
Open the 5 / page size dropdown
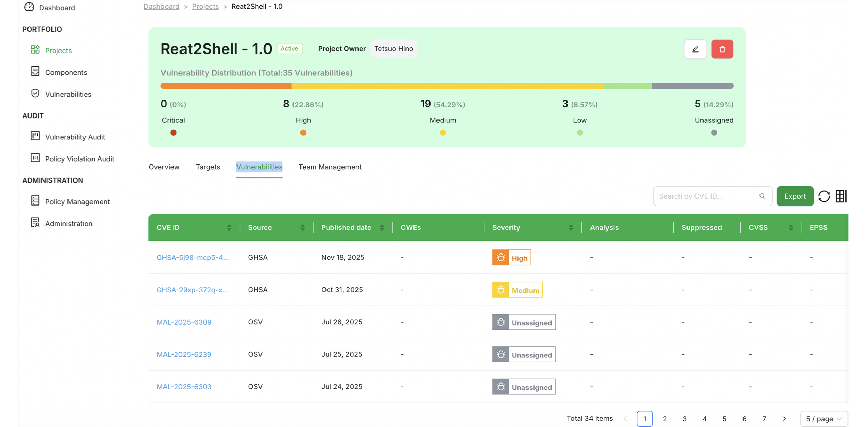point(823,419)
